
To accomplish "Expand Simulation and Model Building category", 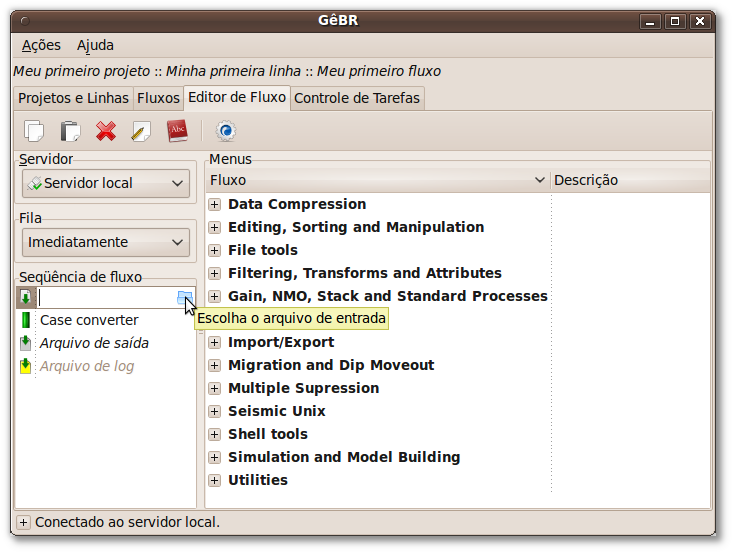I will [215, 457].
